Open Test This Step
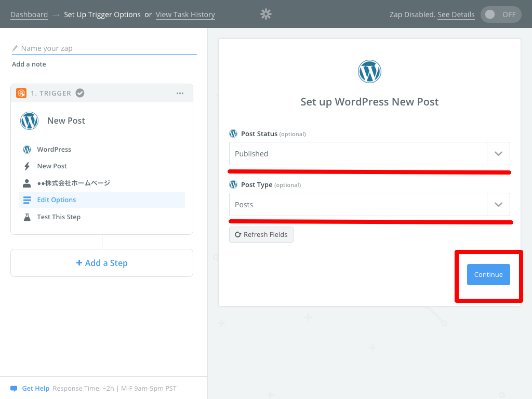The height and width of the screenshot is (399, 532). click(x=102, y=217)
